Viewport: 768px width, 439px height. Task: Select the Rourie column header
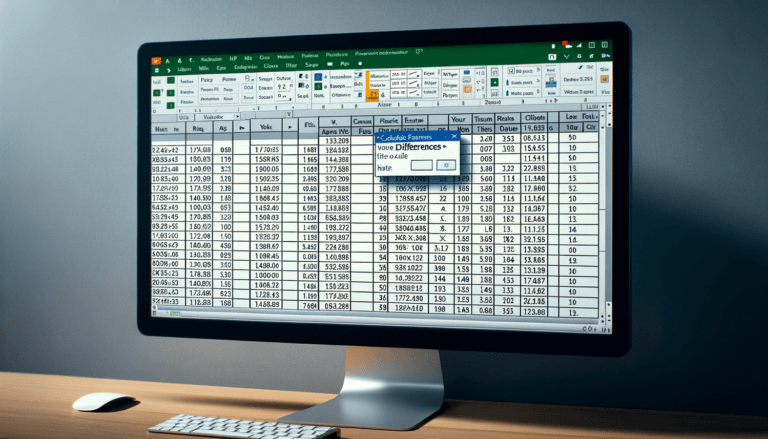pos(387,121)
